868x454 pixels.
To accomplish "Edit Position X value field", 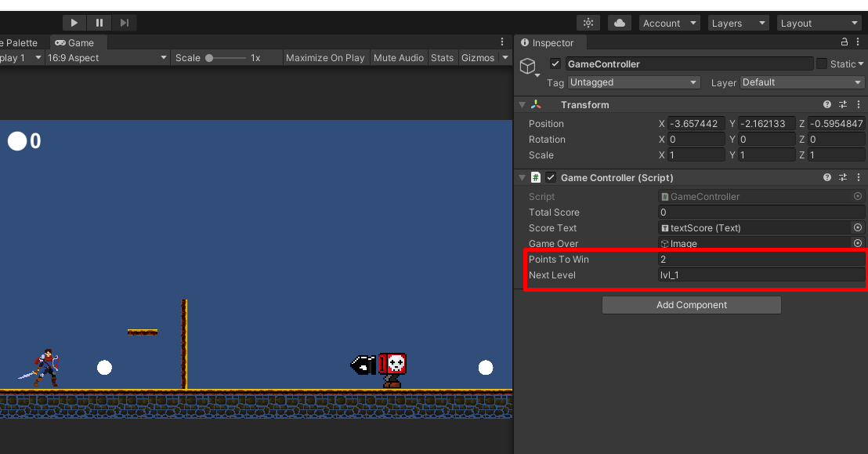I will pyautogui.click(x=696, y=124).
